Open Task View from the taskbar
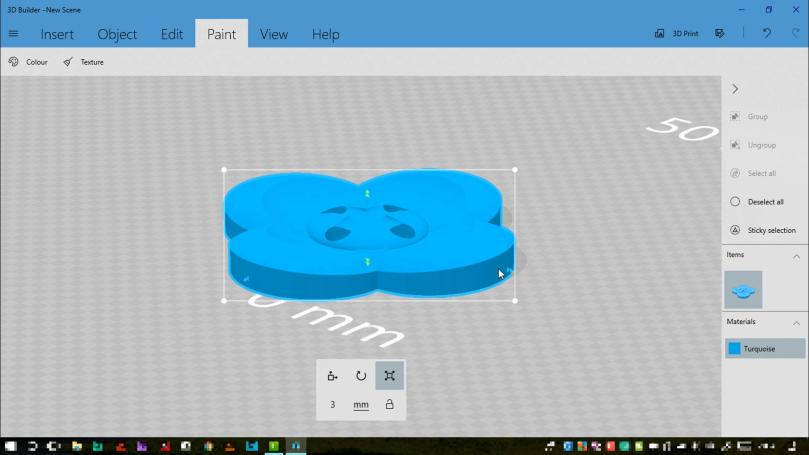Screen dimensions: 809x455 (x=54, y=446)
